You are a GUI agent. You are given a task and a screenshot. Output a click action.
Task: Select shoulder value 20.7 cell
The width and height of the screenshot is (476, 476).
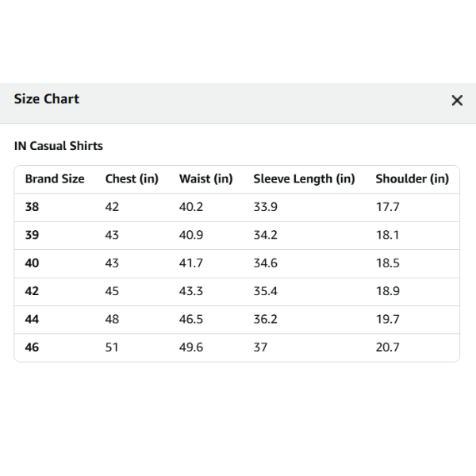point(387,347)
